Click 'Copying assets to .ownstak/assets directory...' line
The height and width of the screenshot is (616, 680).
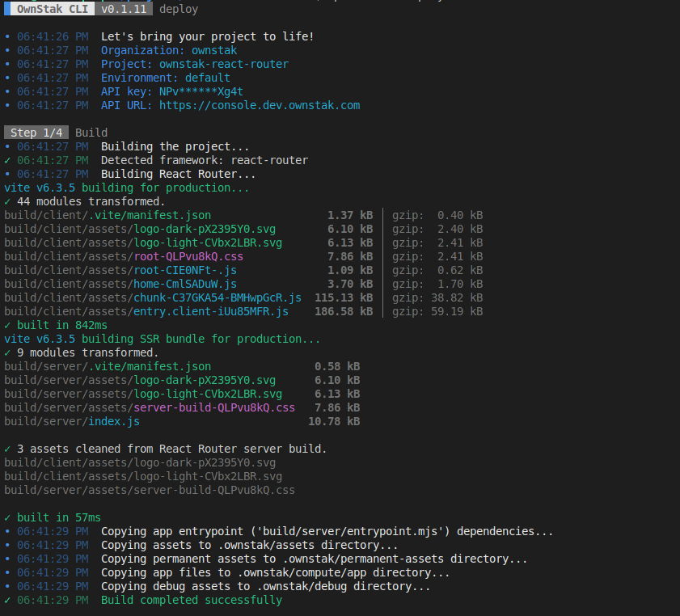tap(249, 546)
